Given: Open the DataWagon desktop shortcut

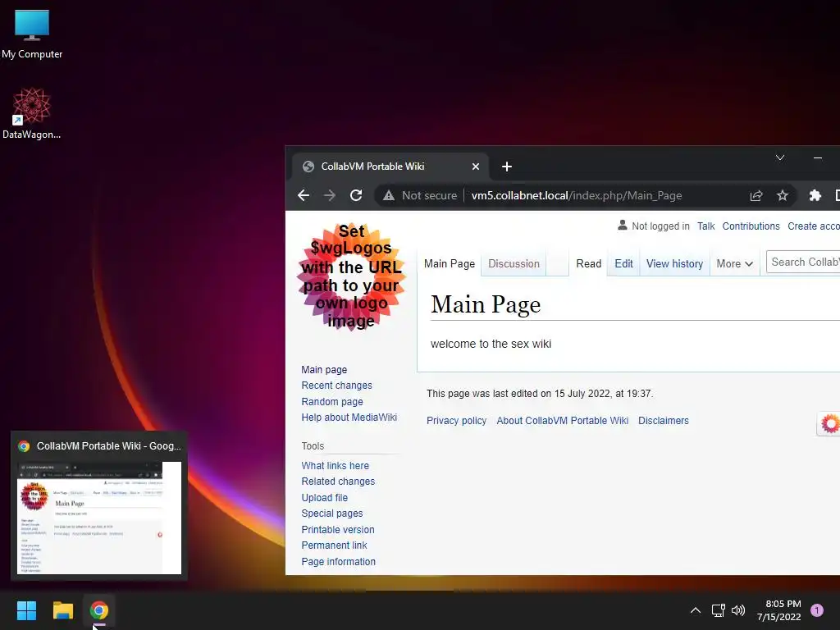Looking at the screenshot, I should [x=32, y=113].
